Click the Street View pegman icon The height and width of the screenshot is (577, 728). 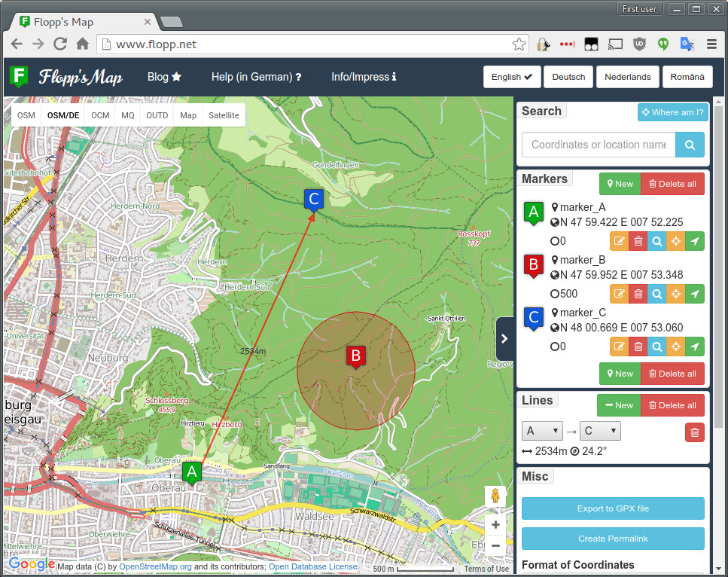coord(495,496)
